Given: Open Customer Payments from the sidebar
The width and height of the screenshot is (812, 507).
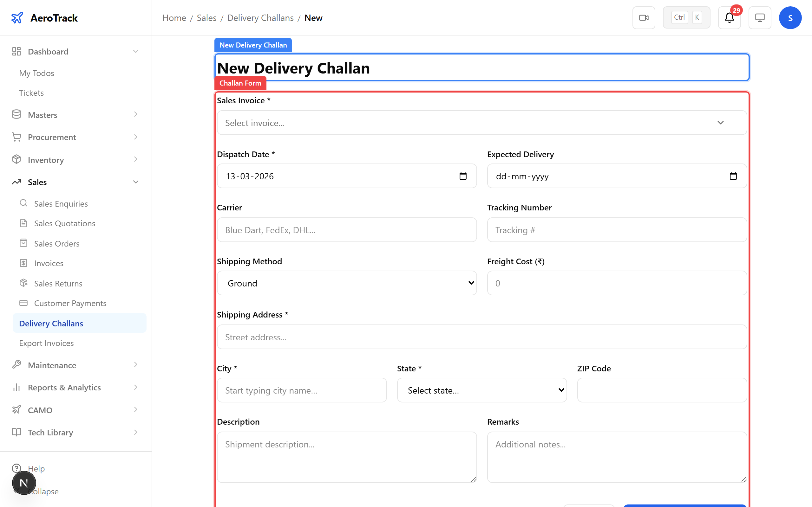Looking at the screenshot, I should click(70, 303).
